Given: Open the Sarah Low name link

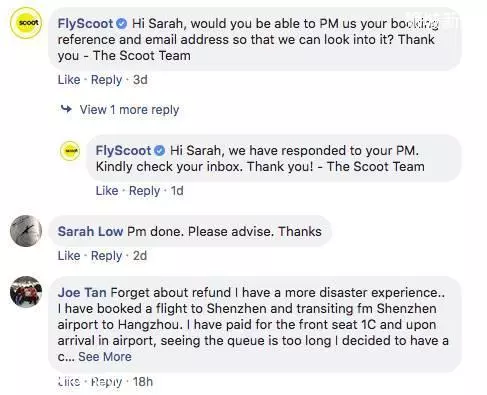Looking at the screenshot, I should 90,231.
